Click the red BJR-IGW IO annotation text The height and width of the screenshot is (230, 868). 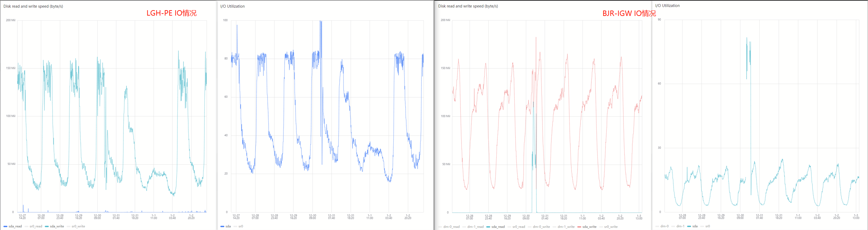click(x=629, y=14)
